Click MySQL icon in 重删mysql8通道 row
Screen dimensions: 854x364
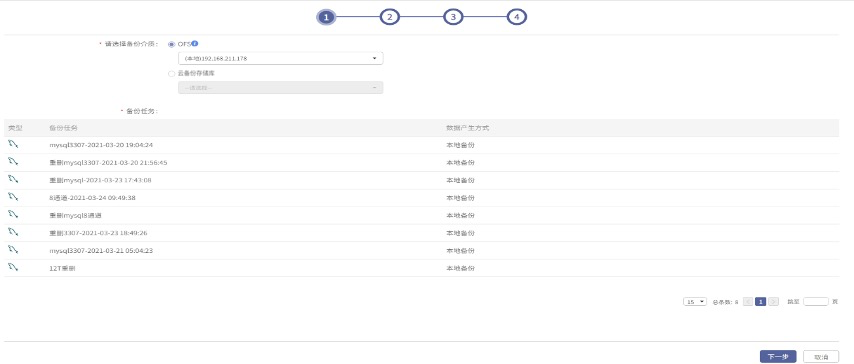(14, 215)
